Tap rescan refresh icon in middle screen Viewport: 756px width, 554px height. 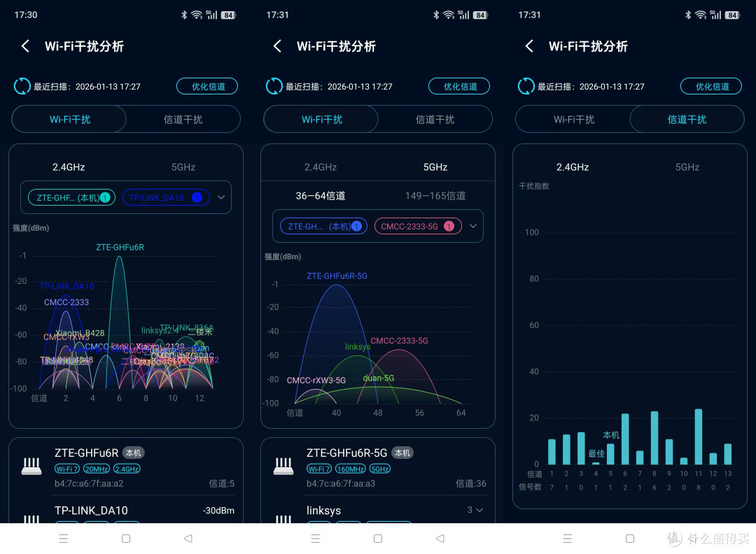pos(274,86)
